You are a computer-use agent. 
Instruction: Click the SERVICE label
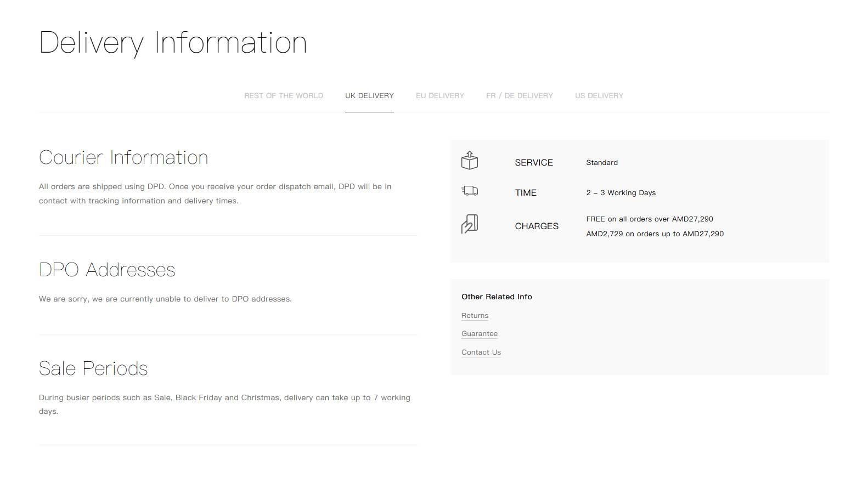coord(534,162)
